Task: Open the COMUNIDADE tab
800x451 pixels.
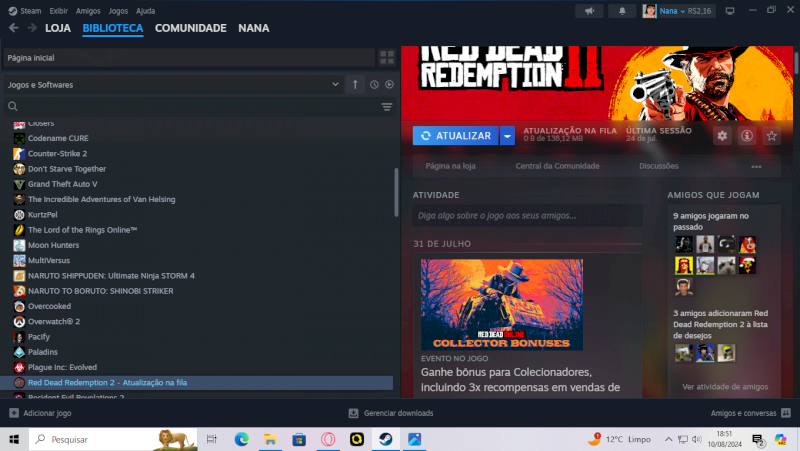Action: (x=190, y=28)
